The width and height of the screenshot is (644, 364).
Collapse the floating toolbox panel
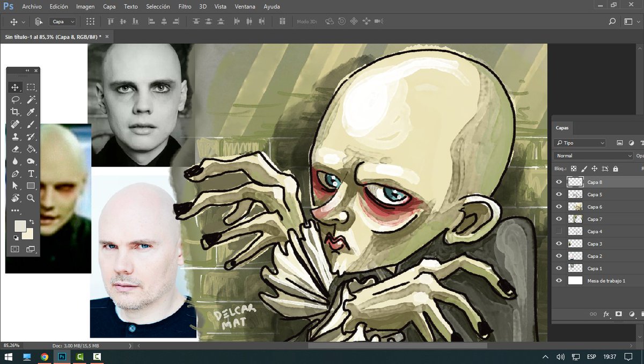[27, 70]
